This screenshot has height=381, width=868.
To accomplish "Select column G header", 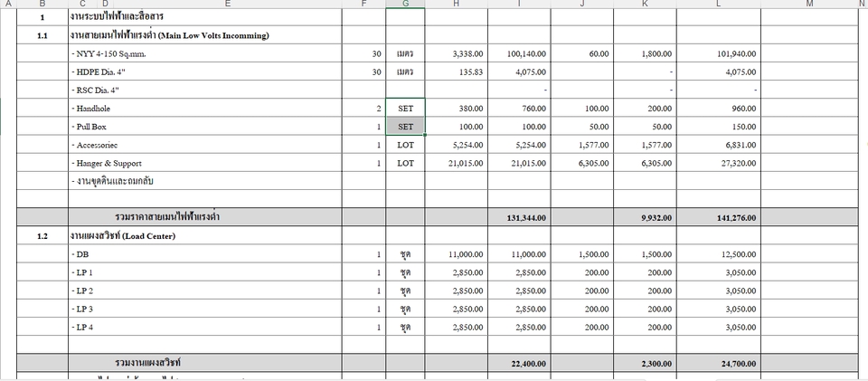I will (x=405, y=4).
